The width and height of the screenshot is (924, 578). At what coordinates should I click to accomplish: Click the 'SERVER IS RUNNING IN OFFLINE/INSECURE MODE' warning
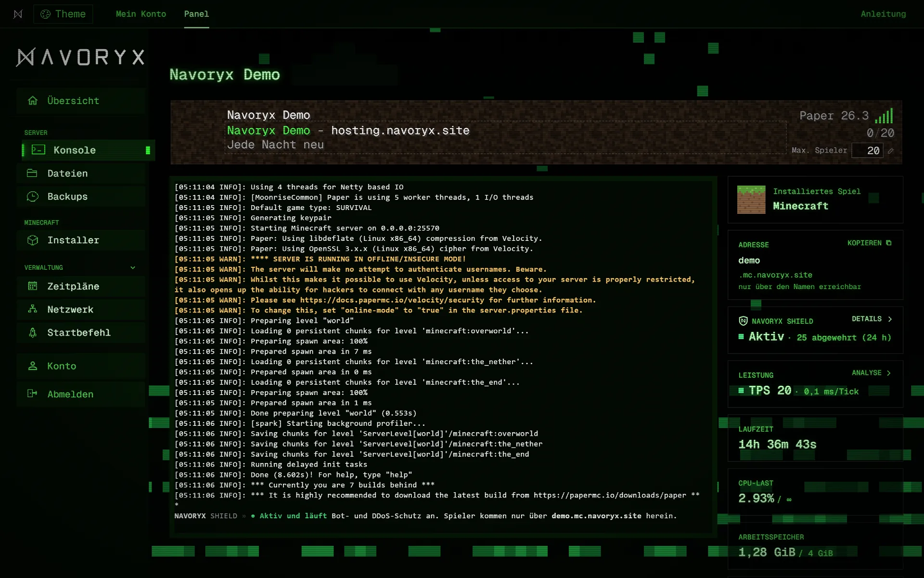[358, 259]
